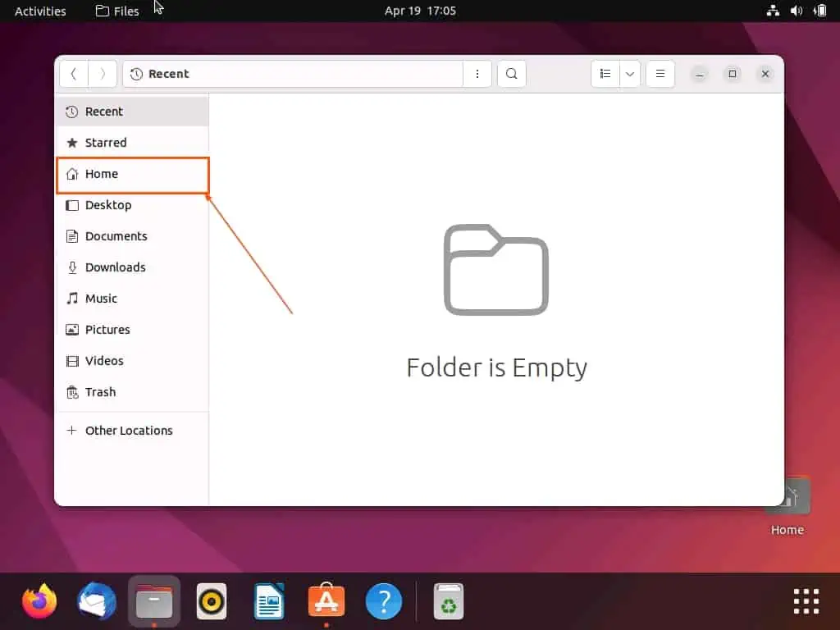This screenshot has width=840, height=630.
Task: Click the clock icon beside Recent in path bar
Action: [135, 73]
